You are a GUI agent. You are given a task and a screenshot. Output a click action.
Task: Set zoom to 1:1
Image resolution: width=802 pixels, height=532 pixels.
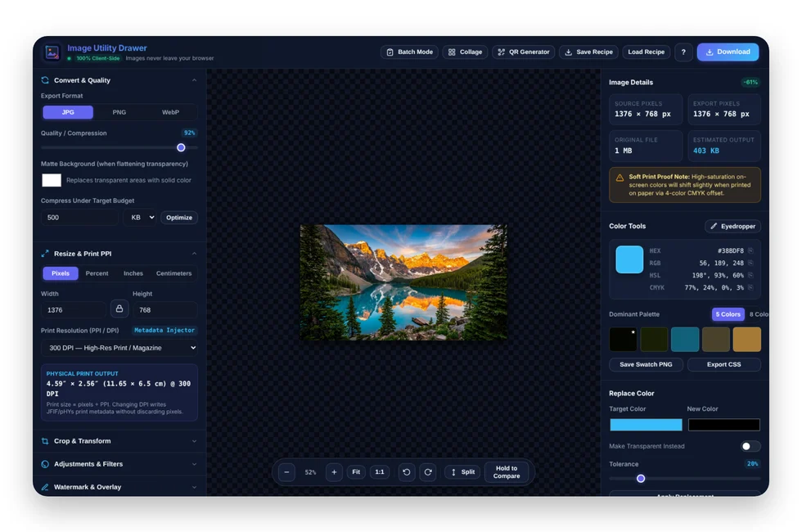[380, 472]
